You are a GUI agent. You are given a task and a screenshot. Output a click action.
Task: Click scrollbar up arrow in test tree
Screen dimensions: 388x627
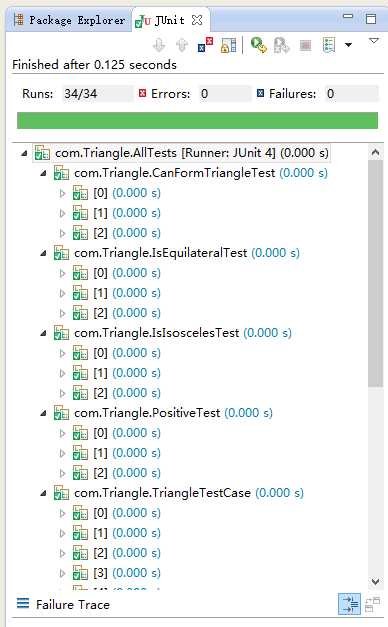(375, 152)
